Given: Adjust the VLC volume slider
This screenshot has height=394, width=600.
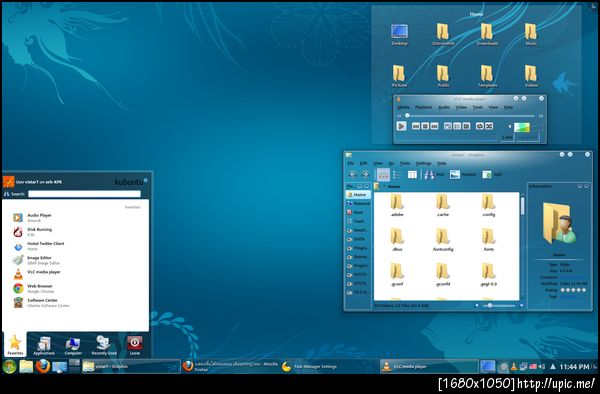Looking at the screenshot, I should 528,127.
